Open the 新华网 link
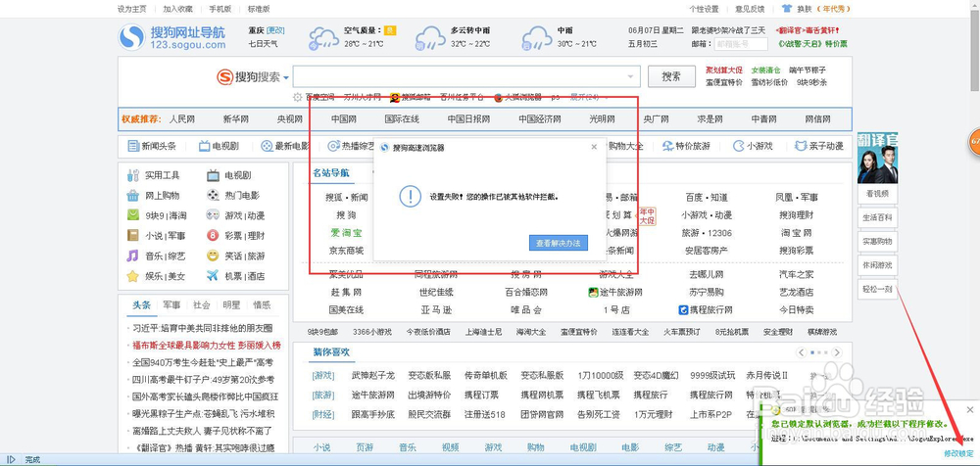The height and width of the screenshot is (466, 980). [x=235, y=119]
